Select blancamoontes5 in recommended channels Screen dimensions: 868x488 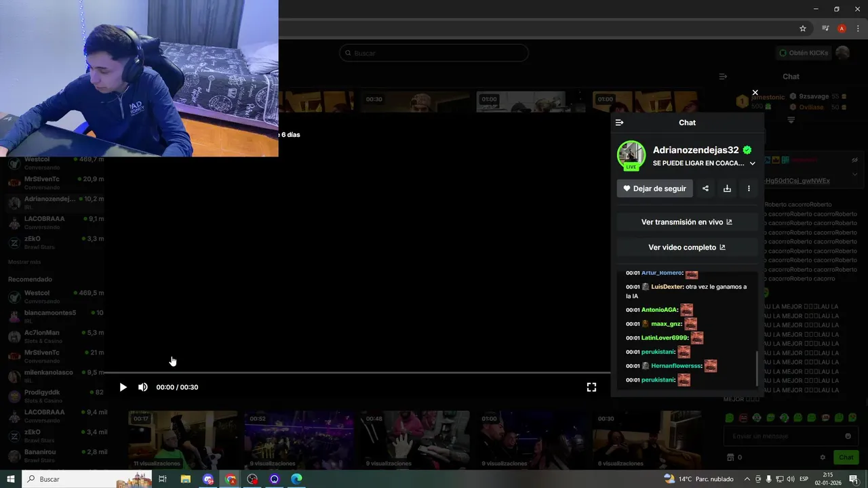tap(56, 317)
